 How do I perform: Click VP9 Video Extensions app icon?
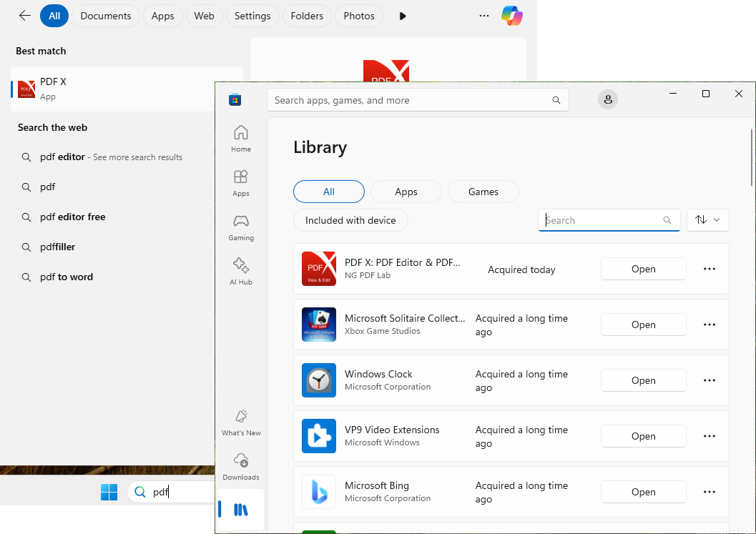point(319,436)
